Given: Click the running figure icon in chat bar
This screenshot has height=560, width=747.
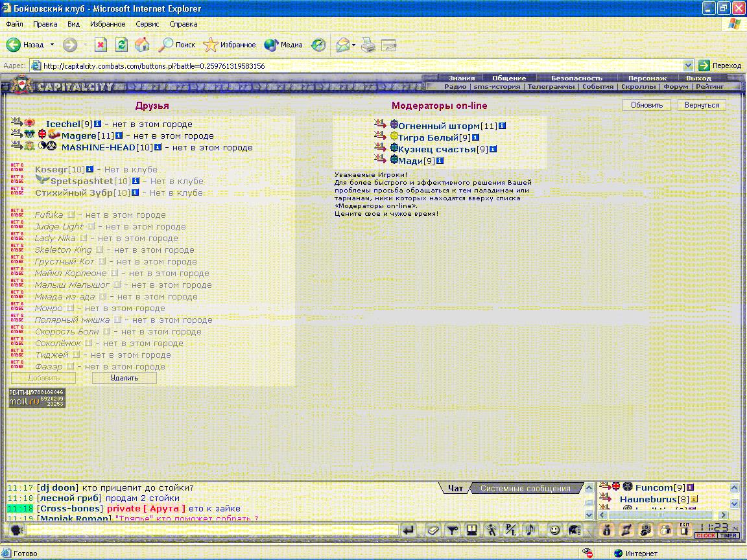Looking at the screenshot, I should [x=491, y=530].
